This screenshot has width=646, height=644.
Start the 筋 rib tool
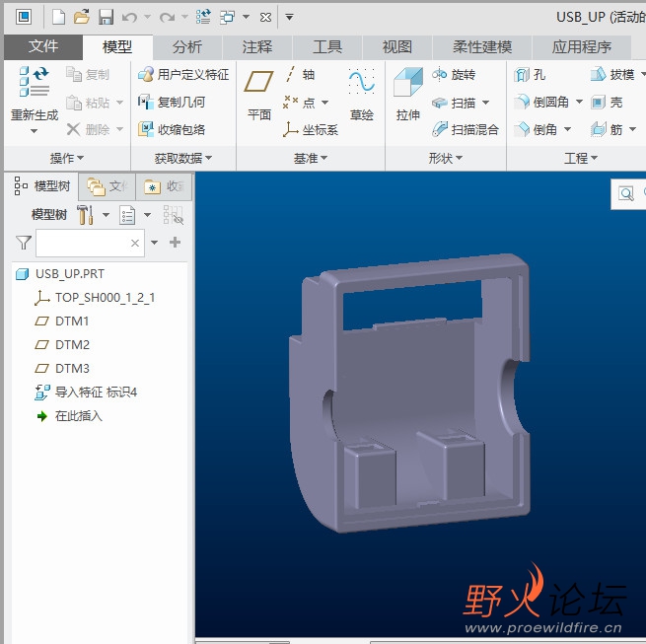pos(607,129)
